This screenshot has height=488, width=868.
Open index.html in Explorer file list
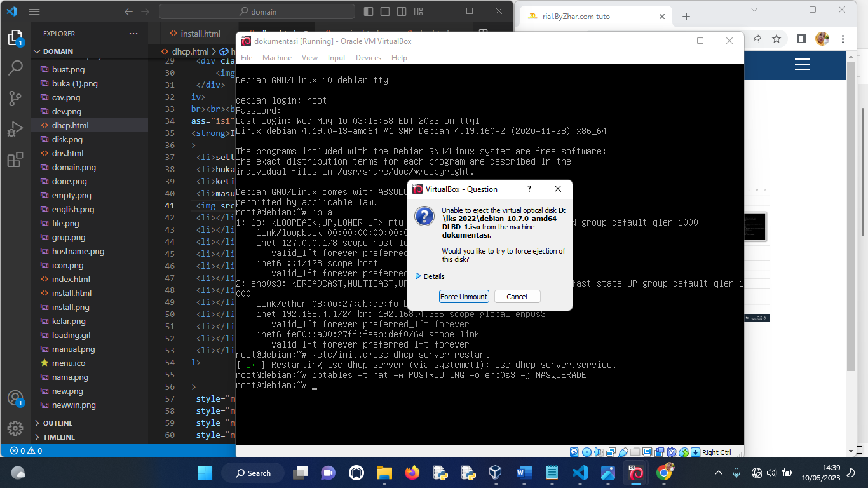(x=89, y=279)
